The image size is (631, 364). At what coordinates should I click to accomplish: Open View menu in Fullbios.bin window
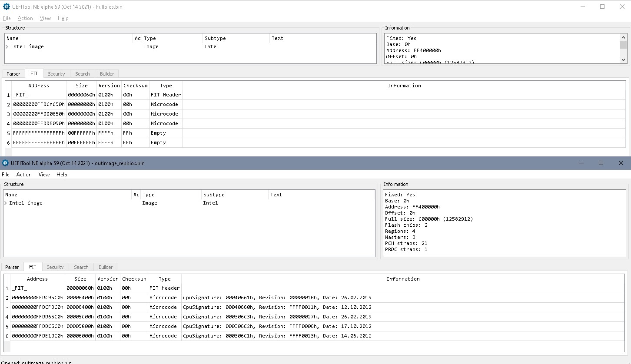click(x=45, y=18)
